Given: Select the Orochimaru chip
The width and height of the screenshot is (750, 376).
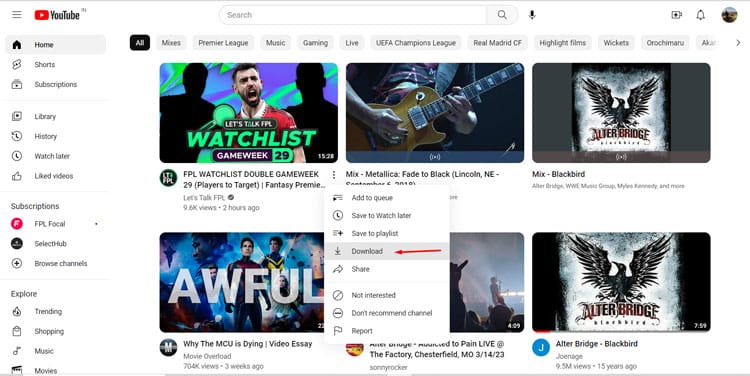Looking at the screenshot, I should tap(665, 43).
